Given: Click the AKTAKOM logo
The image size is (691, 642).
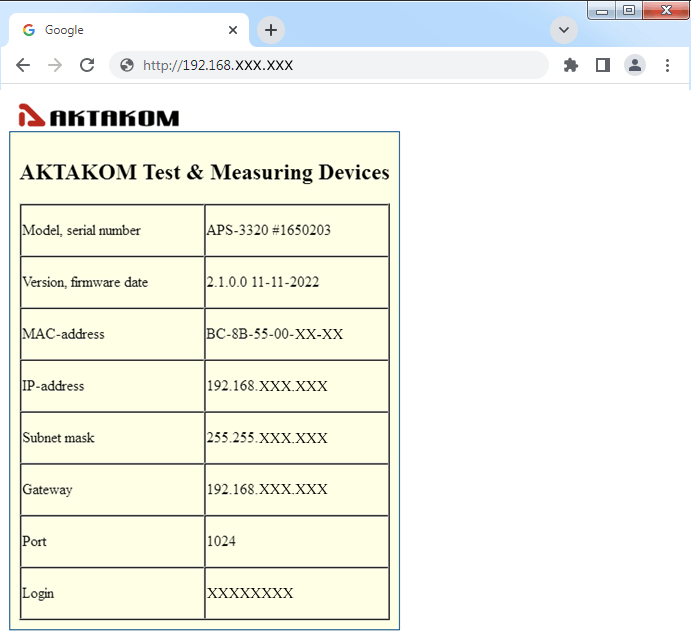Looking at the screenshot, I should tap(99, 115).
